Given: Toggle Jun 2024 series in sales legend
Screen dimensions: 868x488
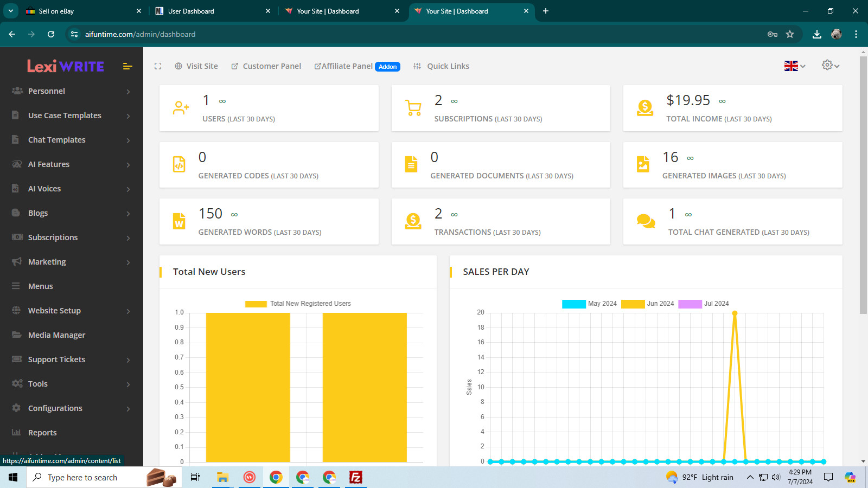Looking at the screenshot, I should coord(648,304).
